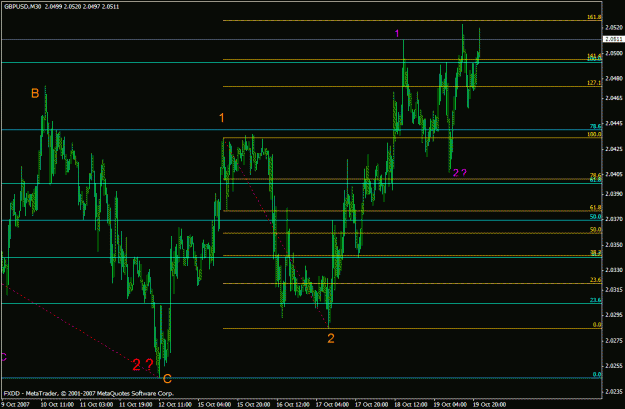Click the current price tag 2.0511
Viewport: 625px width, 409px height.
(613, 39)
